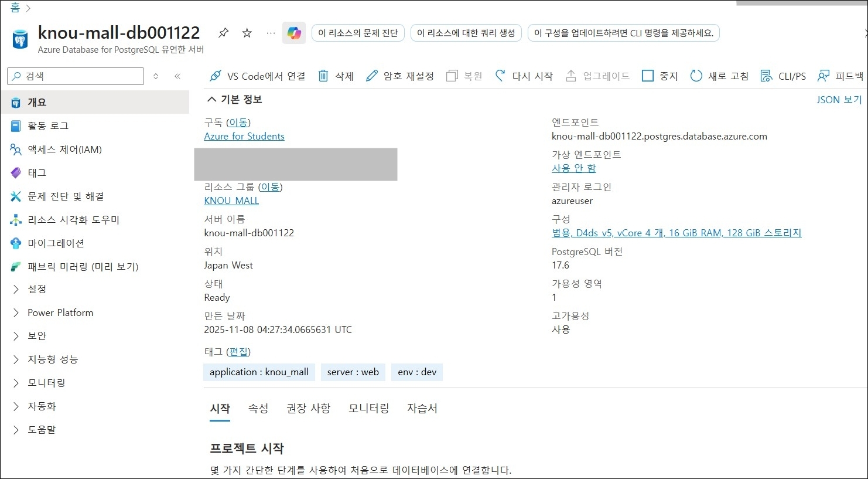Click the 삭제 trash can icon
Viewport: 868px width, 479px height.
(x=323, y=76)
